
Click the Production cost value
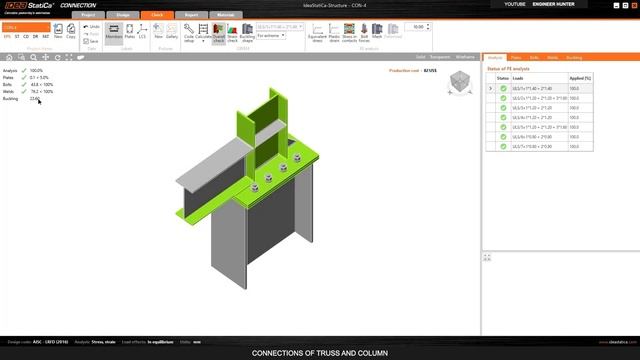[430, 71]
